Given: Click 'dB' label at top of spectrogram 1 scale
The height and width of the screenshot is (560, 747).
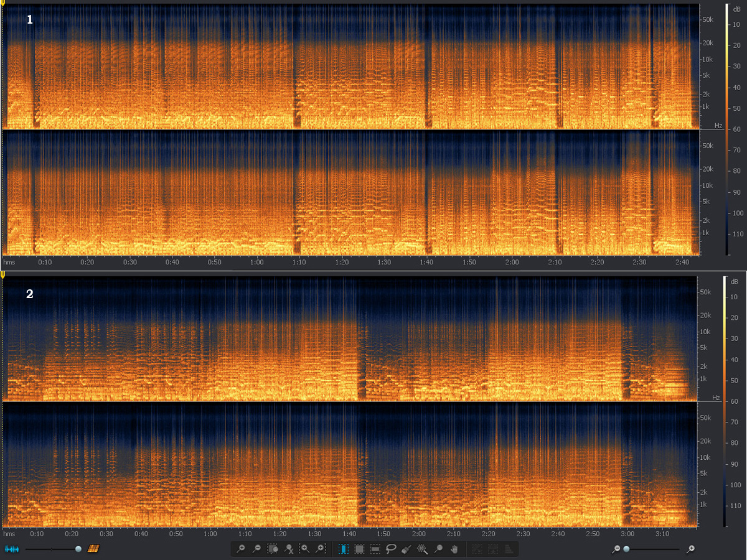Looking at the screenshot, I should click(736, 8).
